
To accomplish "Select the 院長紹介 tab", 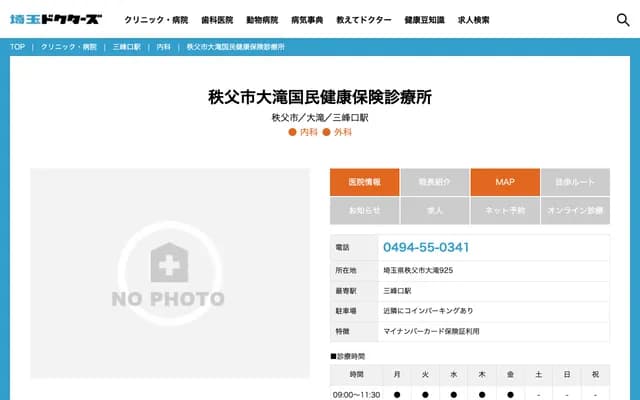I will [x=435, y=182].
